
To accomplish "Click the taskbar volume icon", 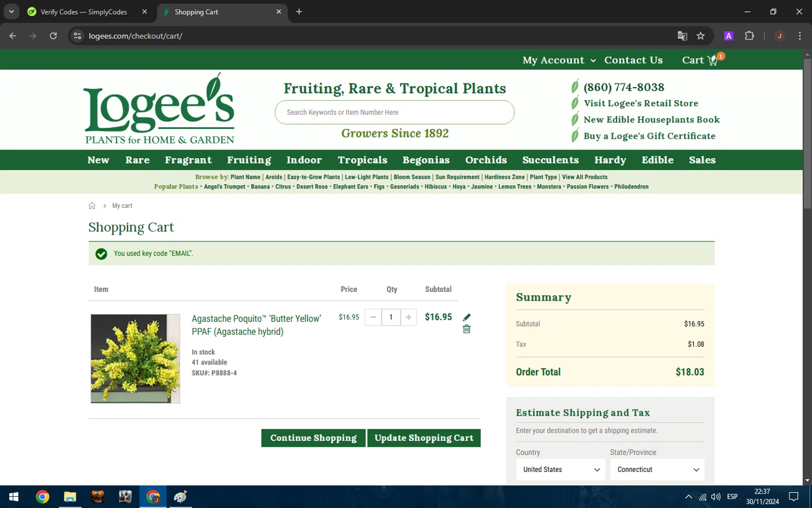I will click(x=716, y=497).
